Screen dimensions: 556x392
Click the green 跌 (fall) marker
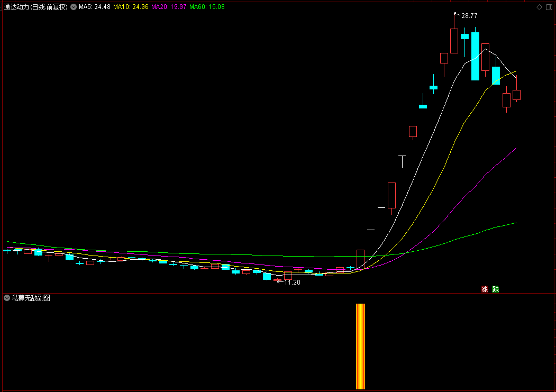(x=495, y=289)
